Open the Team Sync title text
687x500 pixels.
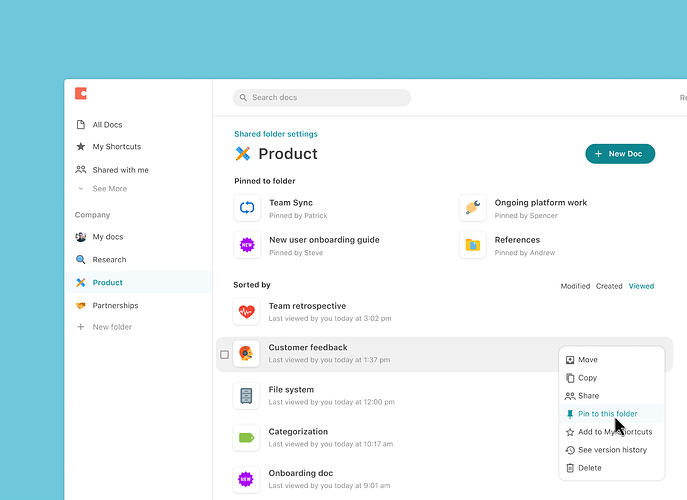coord(291,202)
